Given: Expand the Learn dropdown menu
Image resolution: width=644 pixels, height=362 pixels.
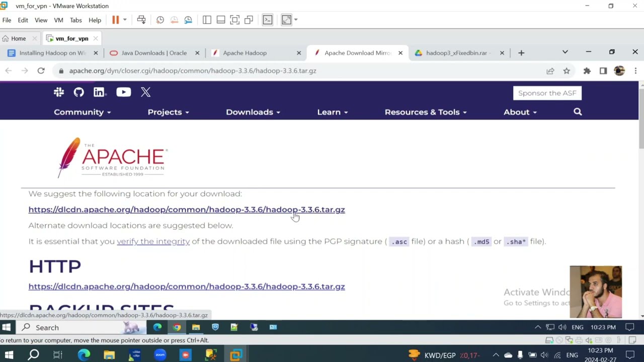Looking at the screenshot, I should click(333, 112).
